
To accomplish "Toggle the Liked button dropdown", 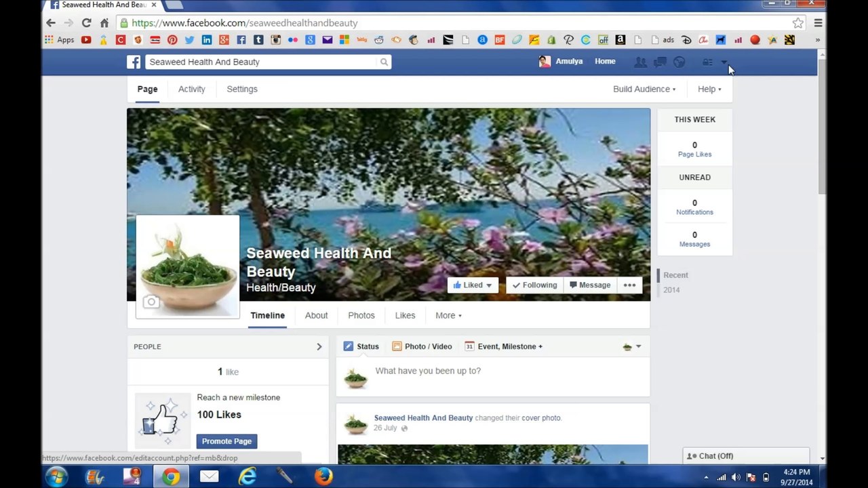I will click(x=473, y=285).
